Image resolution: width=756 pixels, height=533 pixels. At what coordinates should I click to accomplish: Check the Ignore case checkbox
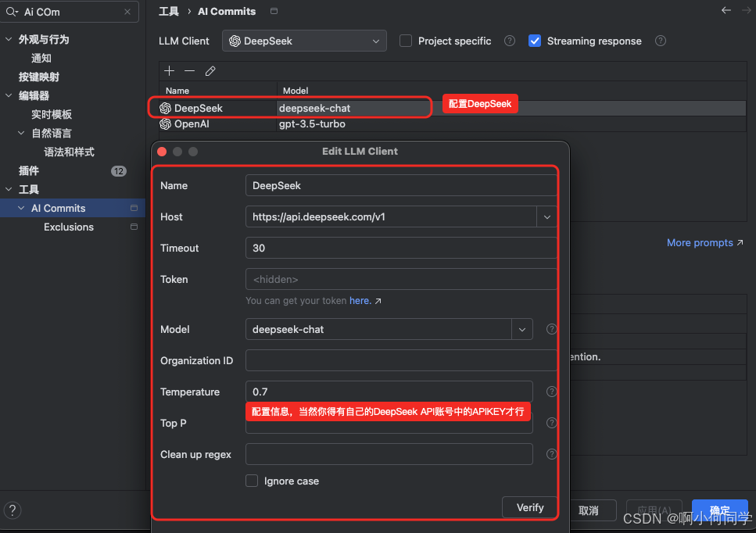pos(252,481)
